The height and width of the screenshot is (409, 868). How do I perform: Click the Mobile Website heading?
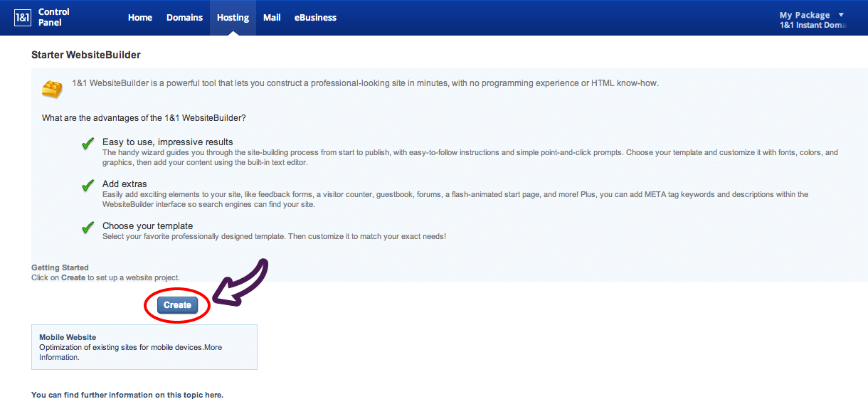tap(68, 337)
